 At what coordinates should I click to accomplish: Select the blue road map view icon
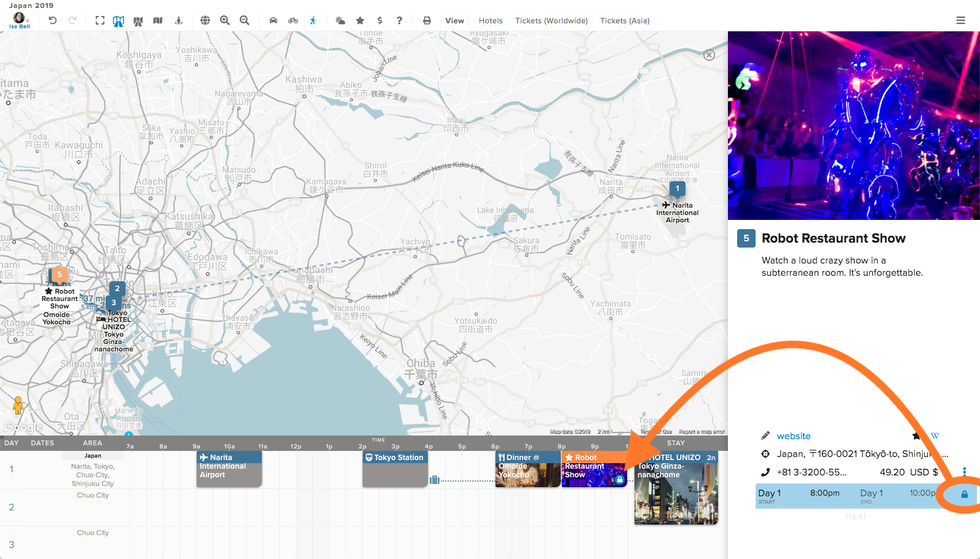119,21
